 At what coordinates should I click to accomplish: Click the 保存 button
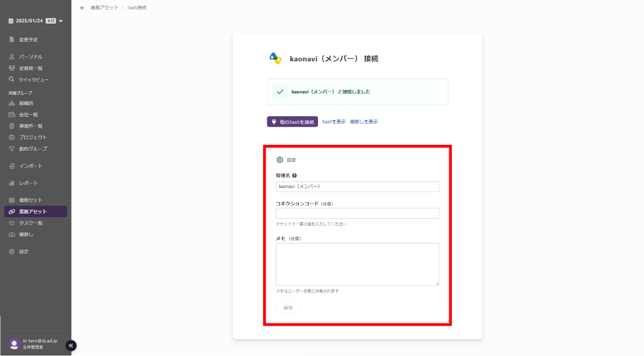[288, 308]
